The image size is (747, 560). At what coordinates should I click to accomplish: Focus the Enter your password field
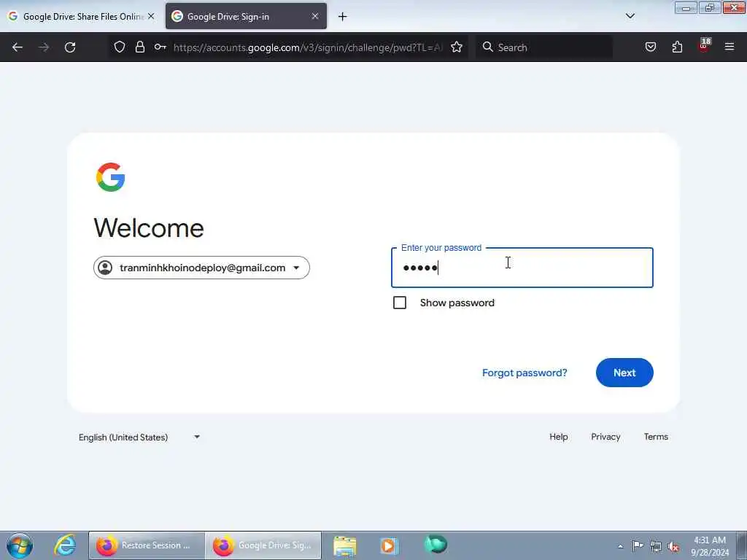point(522,268)
